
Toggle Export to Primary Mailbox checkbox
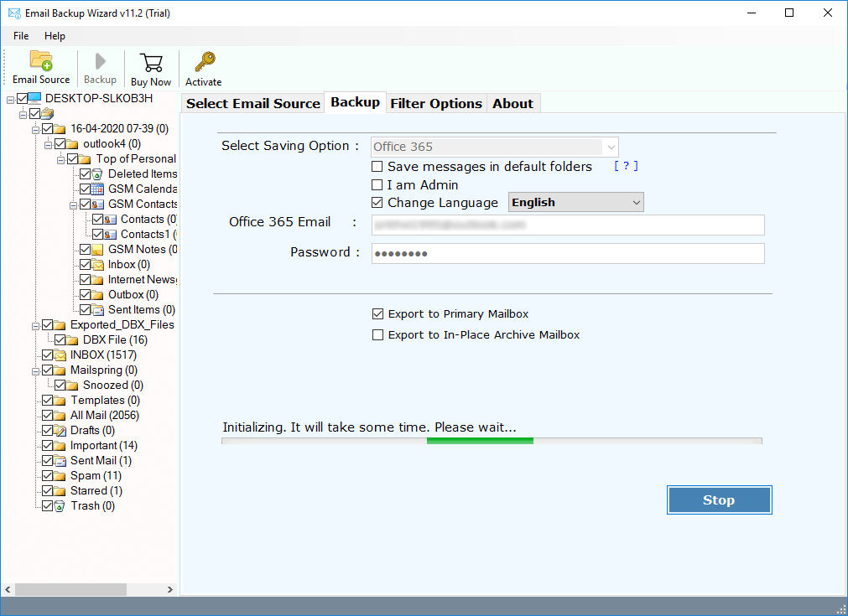click(378, 314)
